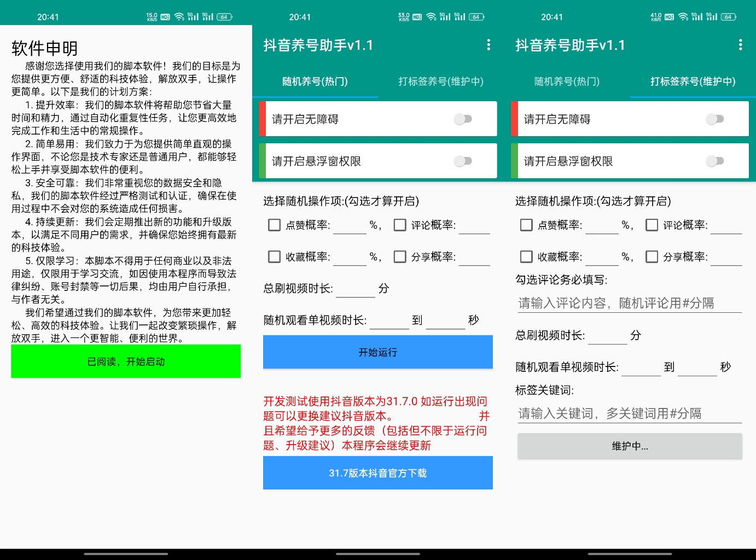Focus 分享概率 field in right screen
This screenshot has width=756, height=560.
click(x=726, y=256)
